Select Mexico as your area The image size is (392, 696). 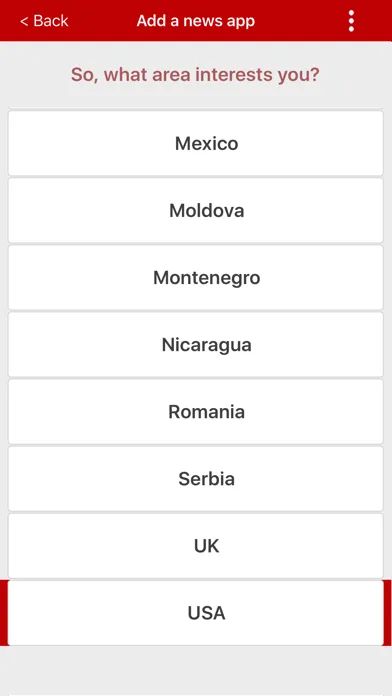coord(196,143)
